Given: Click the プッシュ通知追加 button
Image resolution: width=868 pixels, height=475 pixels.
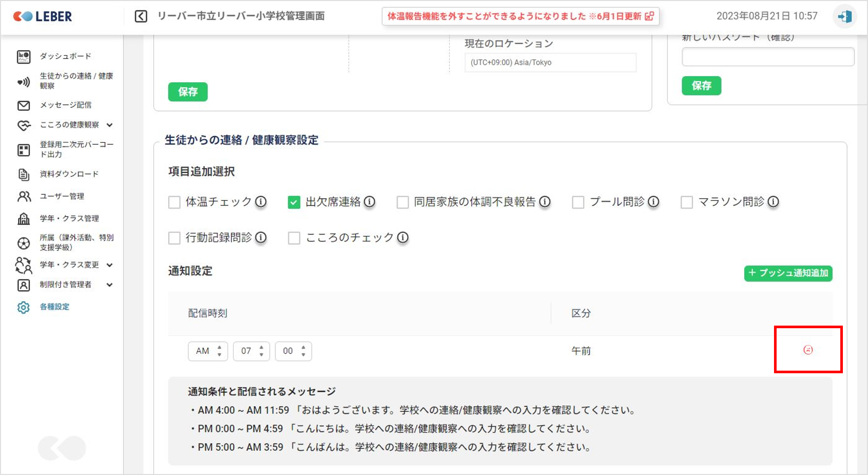Looking at the screenshot, I should pos(788,273).
